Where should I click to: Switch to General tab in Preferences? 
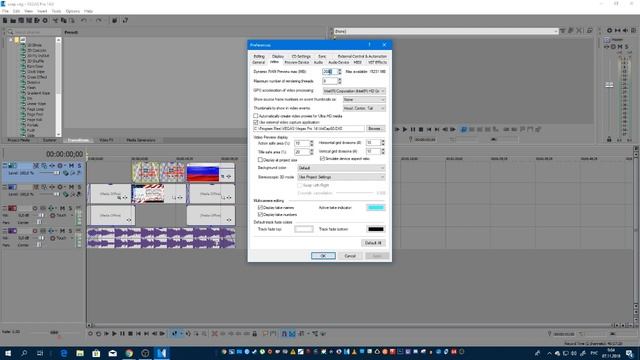(259, 62)
